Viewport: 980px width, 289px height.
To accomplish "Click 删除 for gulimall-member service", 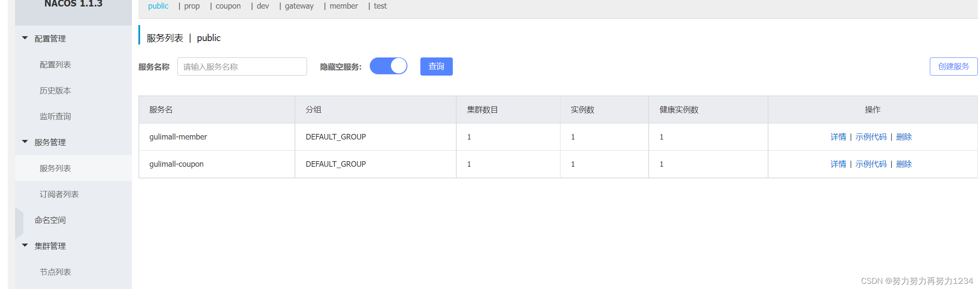I will (x=904, y=137).
